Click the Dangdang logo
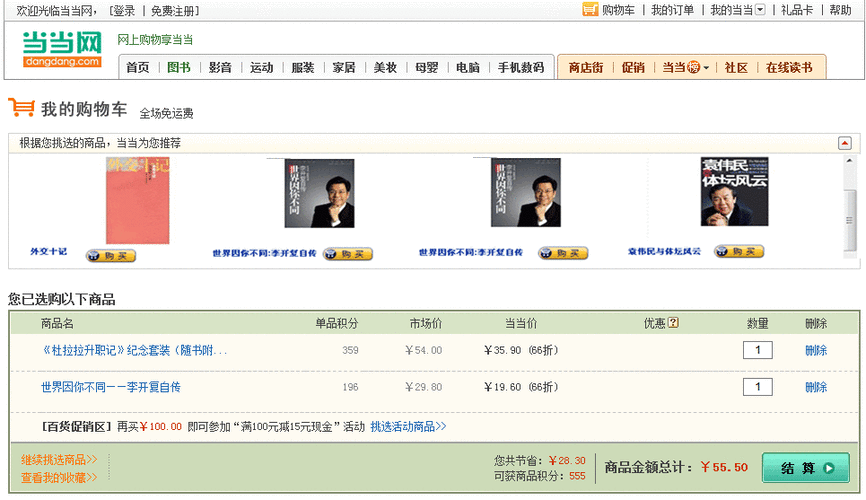The image size is (866, 500). (x=62, y=49)
